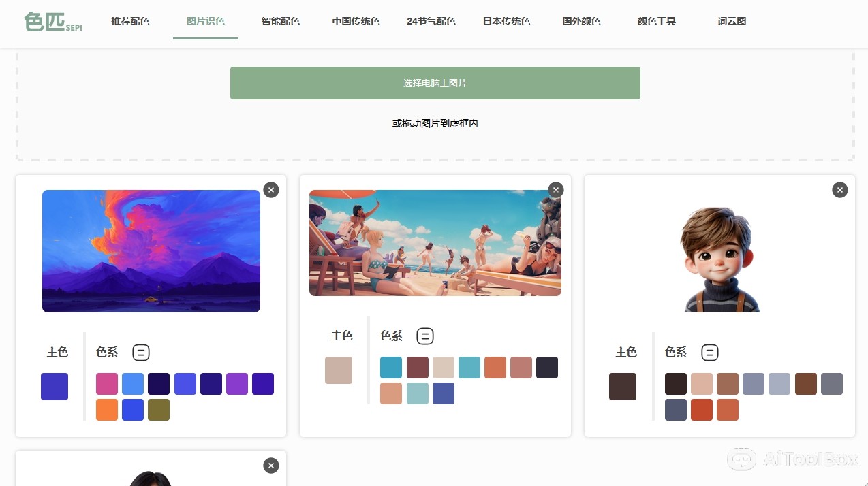Screen dimensions: 868x486
Task: Open the 词云图 link
Action: 732,21
